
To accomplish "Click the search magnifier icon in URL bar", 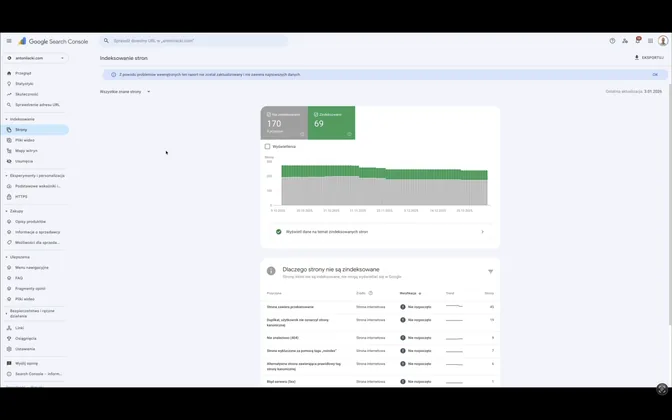I will (x=106, y=41).
